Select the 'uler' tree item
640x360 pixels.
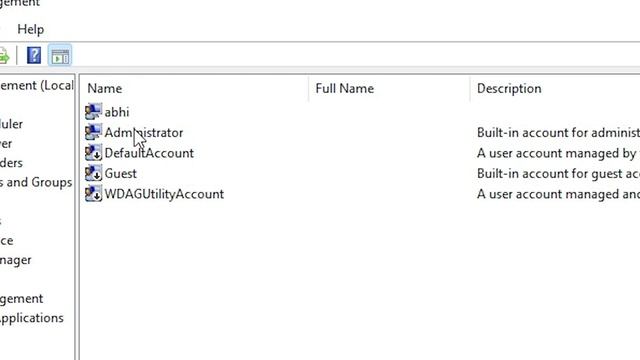(x=11, y=124)
